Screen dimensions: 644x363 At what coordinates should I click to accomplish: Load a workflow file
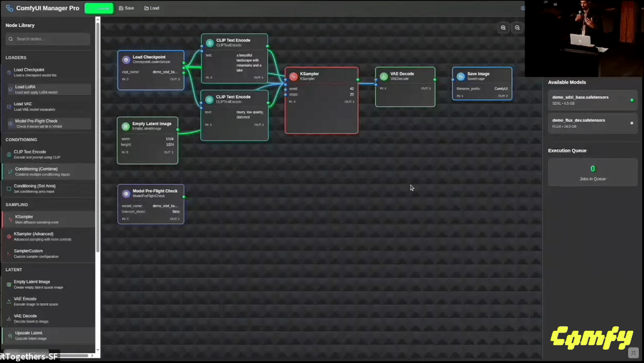pos(152,8)
